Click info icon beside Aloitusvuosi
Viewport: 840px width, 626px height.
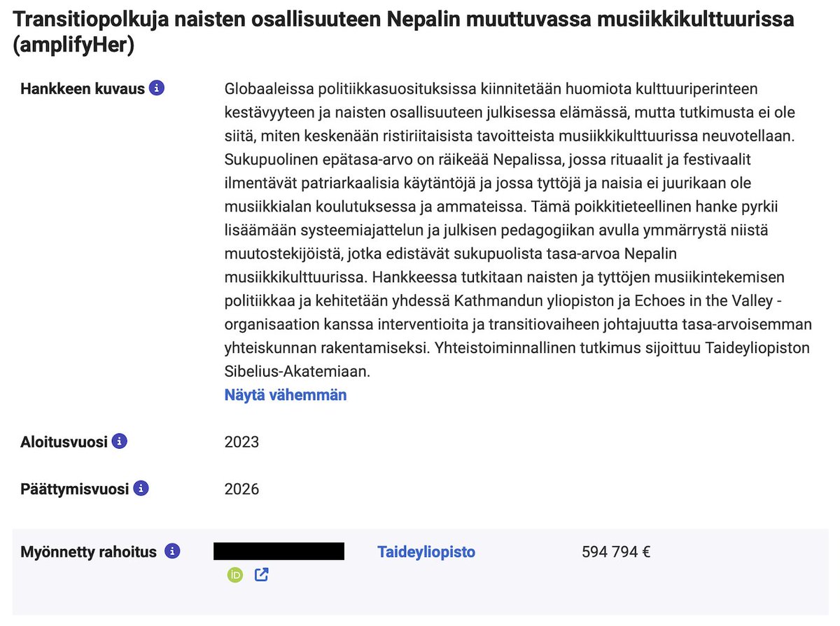tap(120, 442)
